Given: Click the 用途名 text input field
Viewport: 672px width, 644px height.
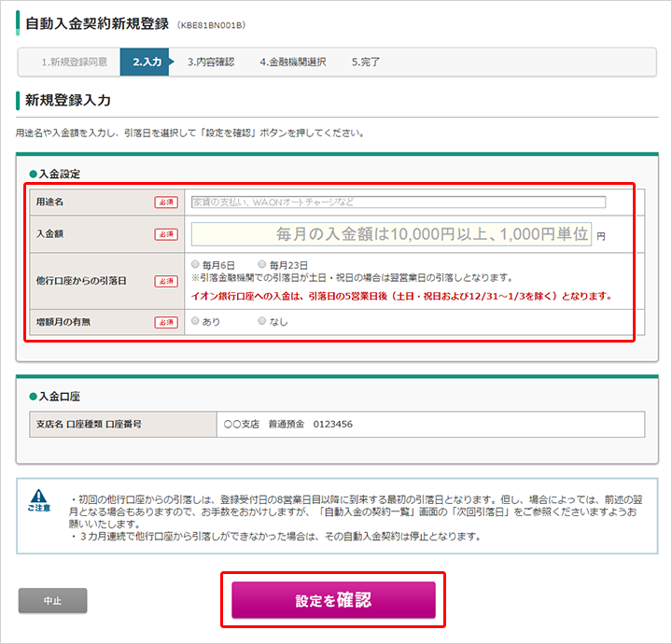Looking at the screenshot, I should tap(398, 202).
